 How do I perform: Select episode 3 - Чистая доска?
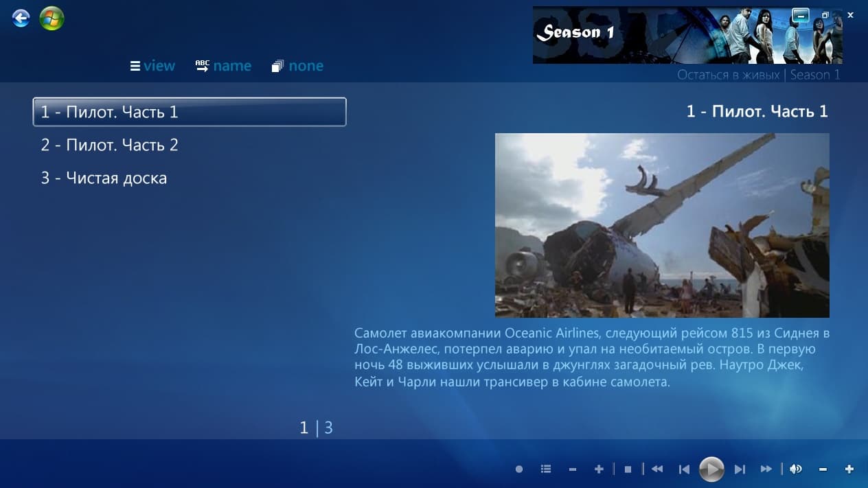(104, 178)
